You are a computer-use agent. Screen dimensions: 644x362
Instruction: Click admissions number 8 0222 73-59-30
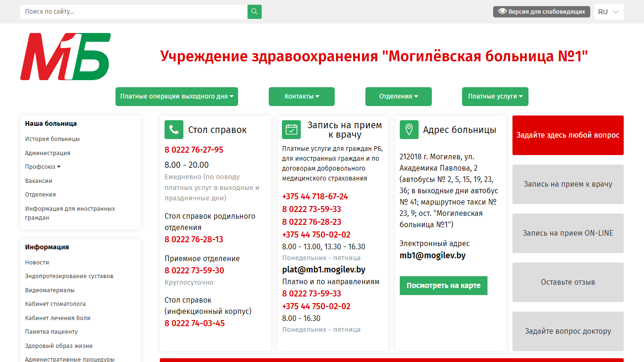pyautogui.click(x=194, y=271)
